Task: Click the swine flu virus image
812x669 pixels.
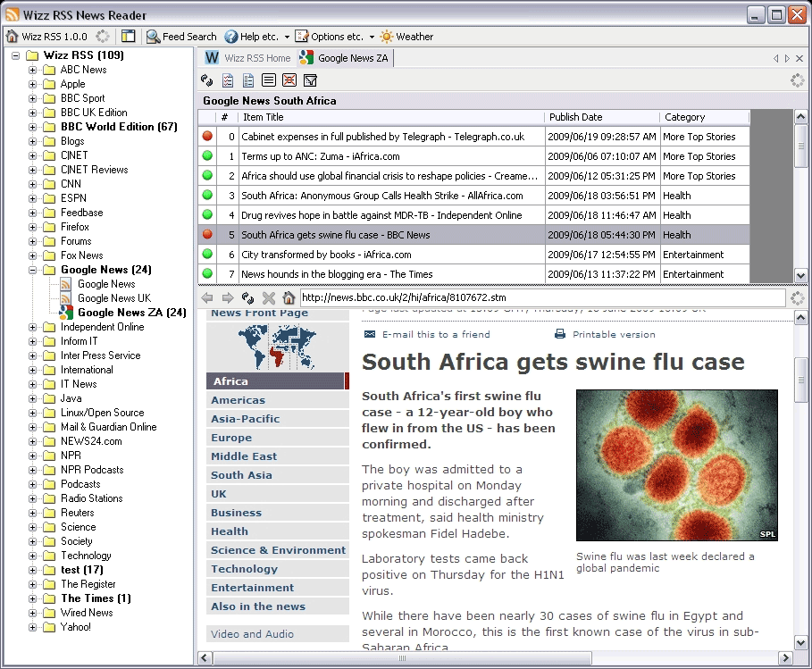Action: coord(677,465)
